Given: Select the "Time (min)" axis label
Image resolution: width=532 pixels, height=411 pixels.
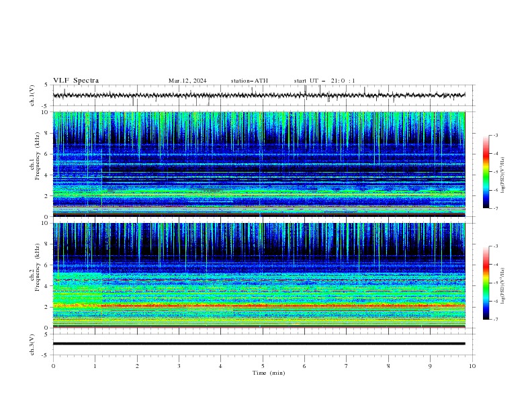Looking at the screenshot, I should tap(269, 373).
